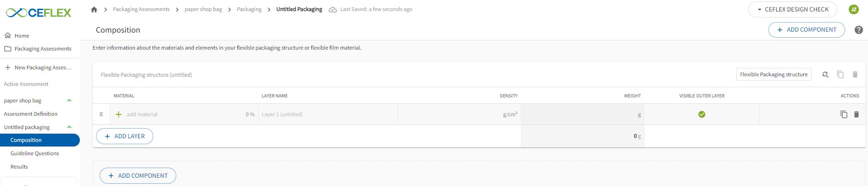
Task: Click the green plus add material icon
Action: 118,114
